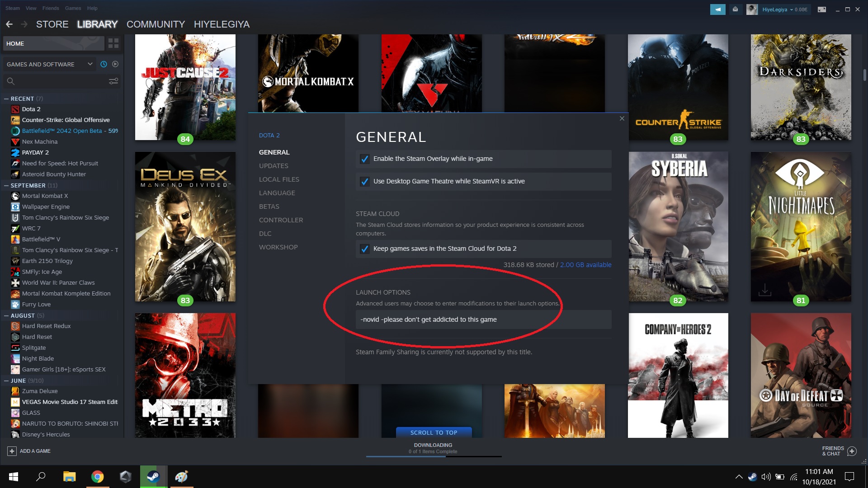Collapse the SEPTEMBER games category
Viewport: 868px width, 488px height.
point(6,185)
